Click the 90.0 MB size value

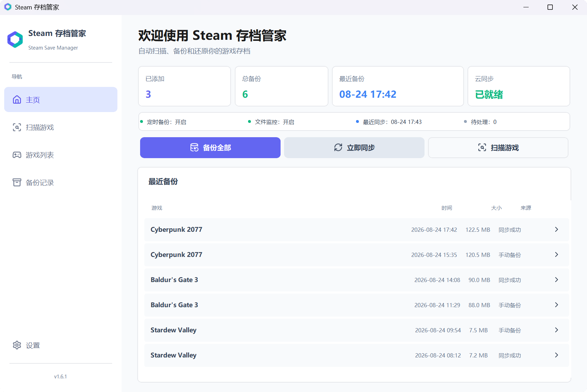479,280
